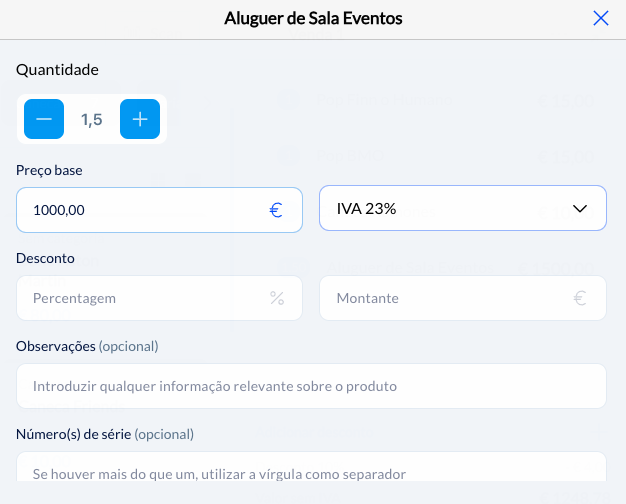The image size is (626, 504).
Task: Decrease quantity with the minus button
Action: point(44,120)
